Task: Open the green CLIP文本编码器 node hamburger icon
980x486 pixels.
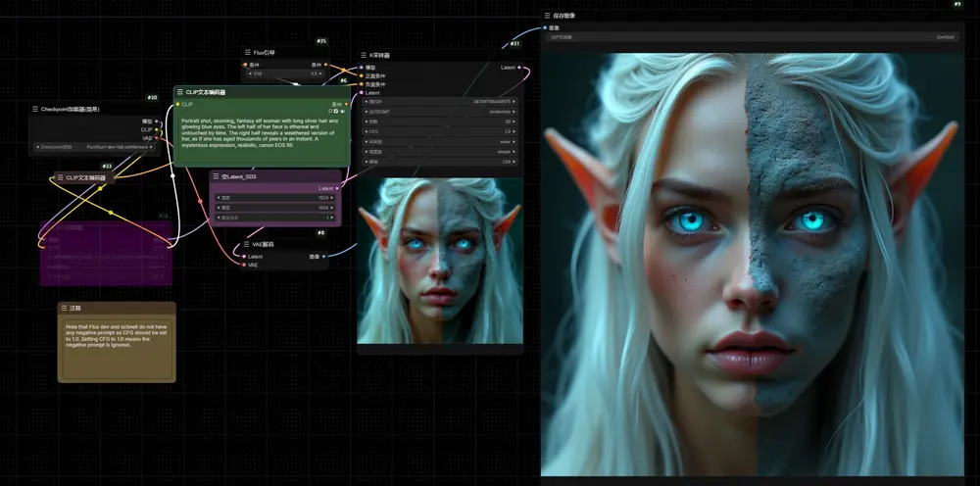Action: pos(180,92)
